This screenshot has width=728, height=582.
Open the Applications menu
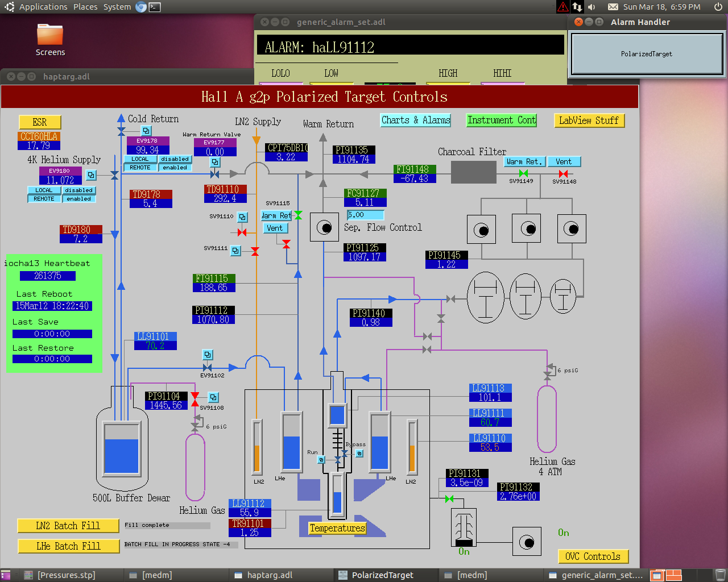pos(43,7)
